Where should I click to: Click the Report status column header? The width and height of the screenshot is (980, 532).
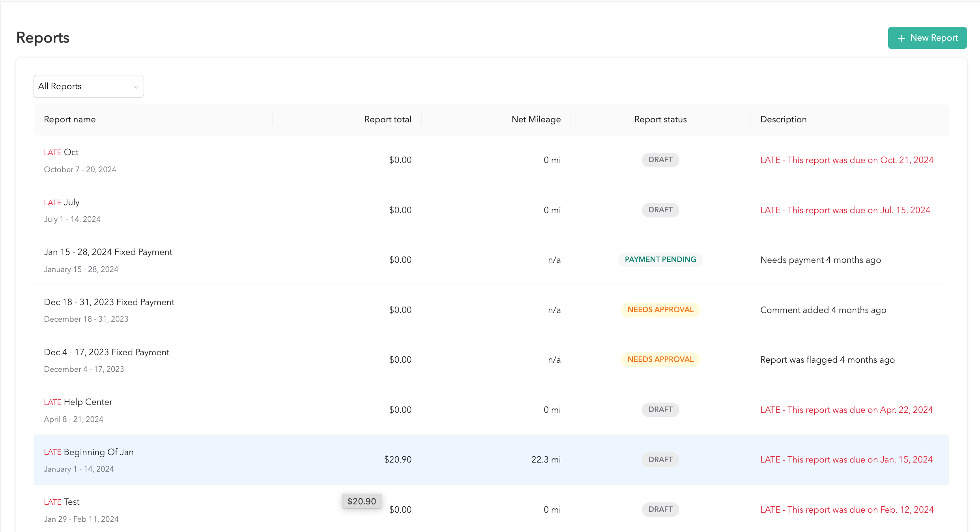660,119
